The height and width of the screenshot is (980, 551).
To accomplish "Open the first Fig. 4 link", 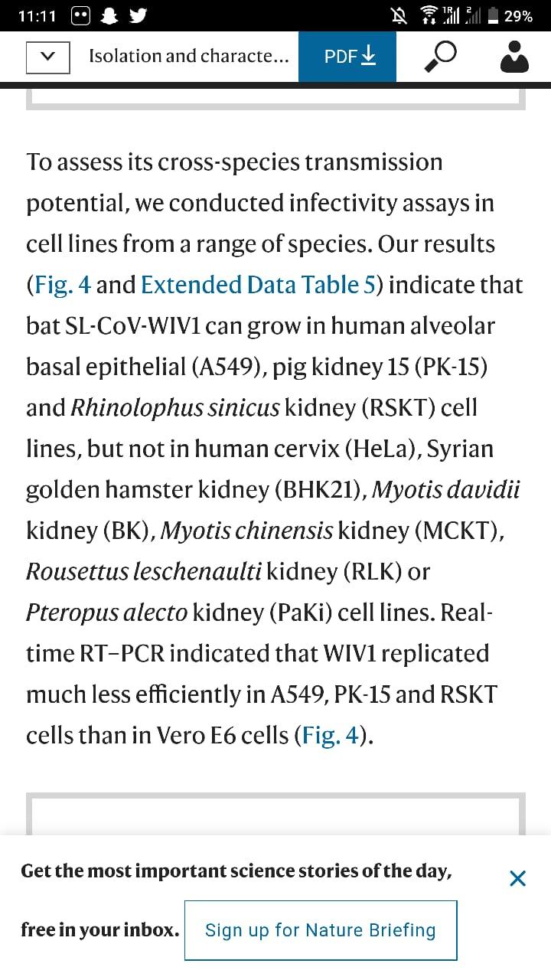I will pyautogui.click(x=62, y=285).
